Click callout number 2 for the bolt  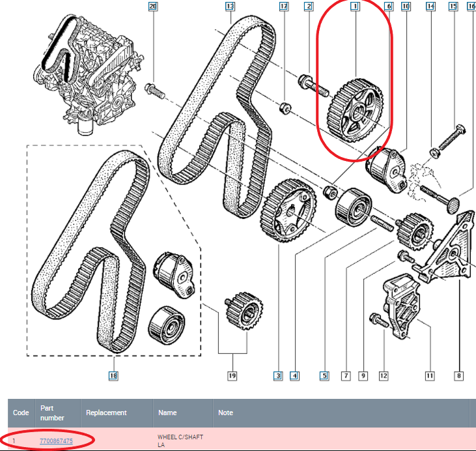(x=309, y=7)
